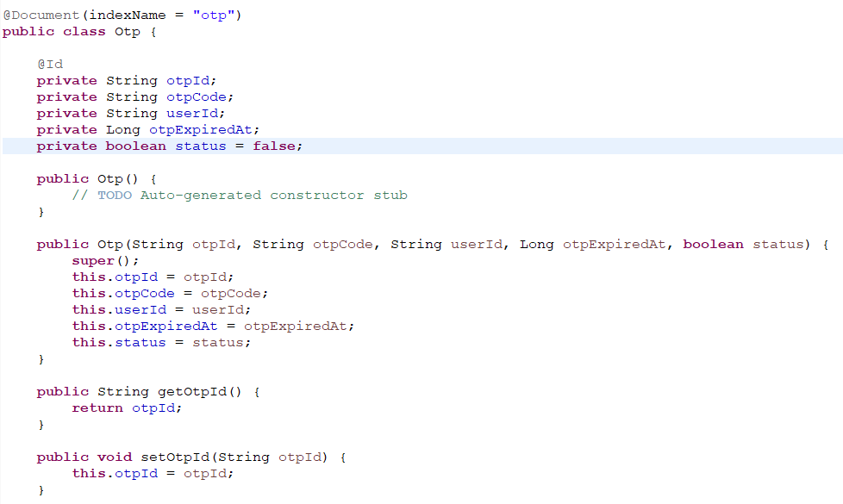Click this.otpExpiredAt assignment line

pyautogui.click(x=214, y=327)
